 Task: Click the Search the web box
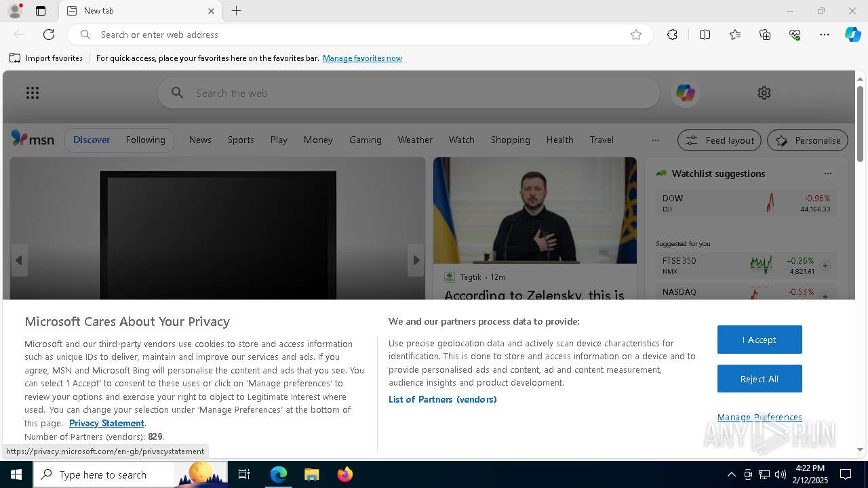(x=409, y=93)
